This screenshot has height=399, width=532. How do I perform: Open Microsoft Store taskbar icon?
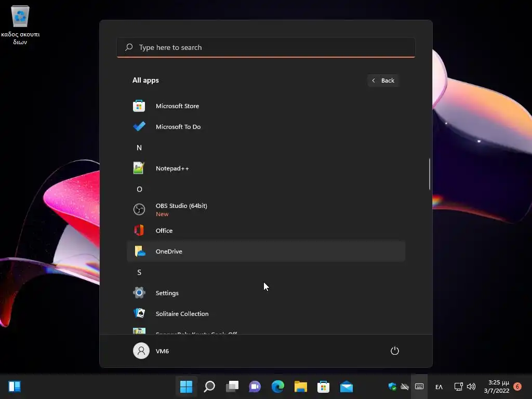(323, 387)
